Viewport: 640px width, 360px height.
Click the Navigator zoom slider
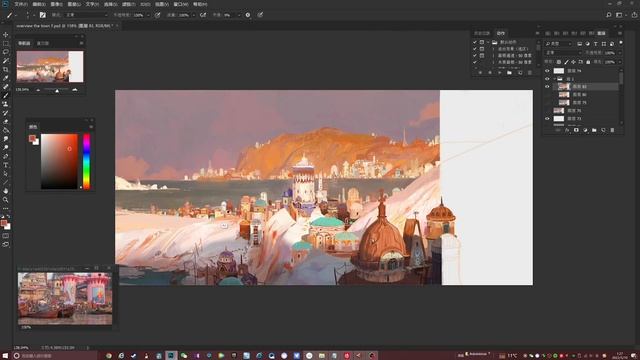(57, 90)
